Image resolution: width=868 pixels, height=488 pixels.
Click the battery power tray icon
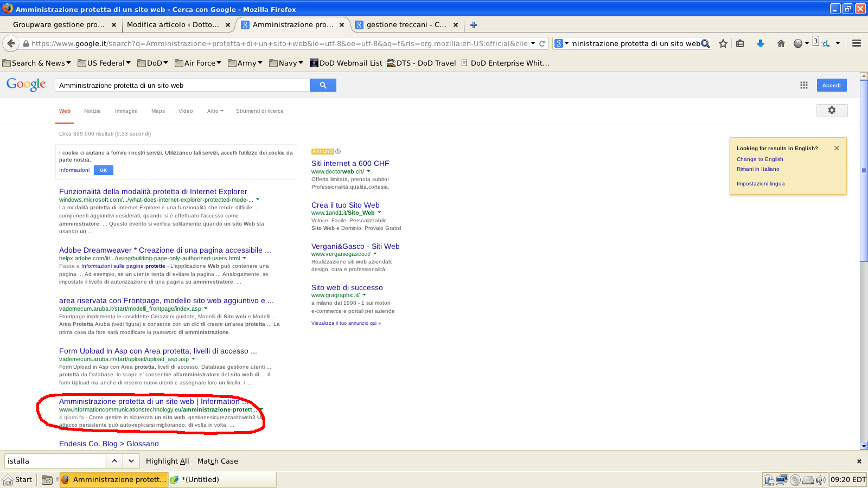pos(769,479)
